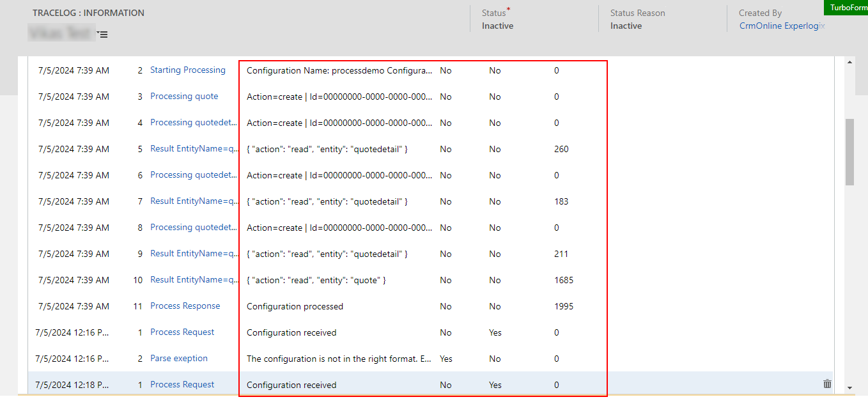
Task: Click the page's vertical scrollbar thumb
Action: point(849,151)
